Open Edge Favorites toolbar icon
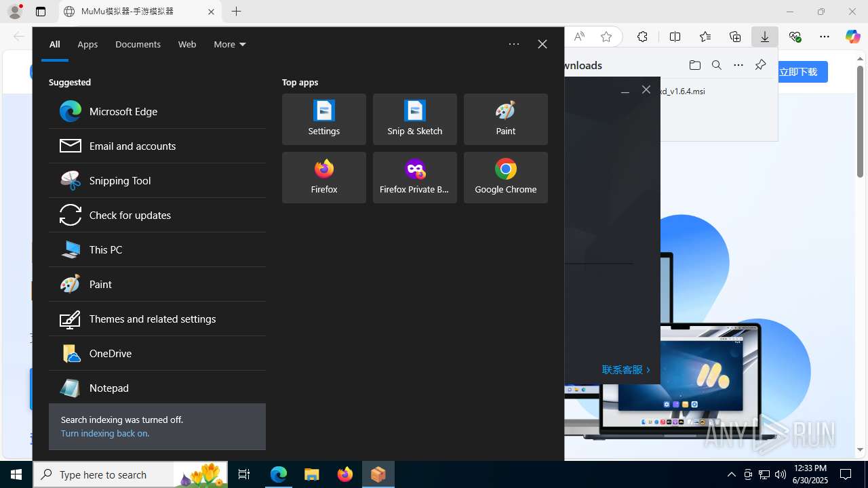868x488 pixels. tap(705, 37)
